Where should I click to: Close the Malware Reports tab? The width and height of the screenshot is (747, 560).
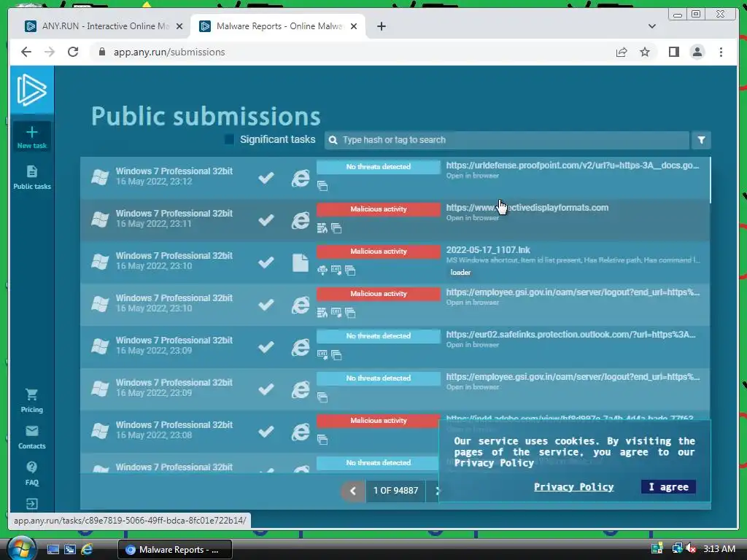(x=354, y=26)
